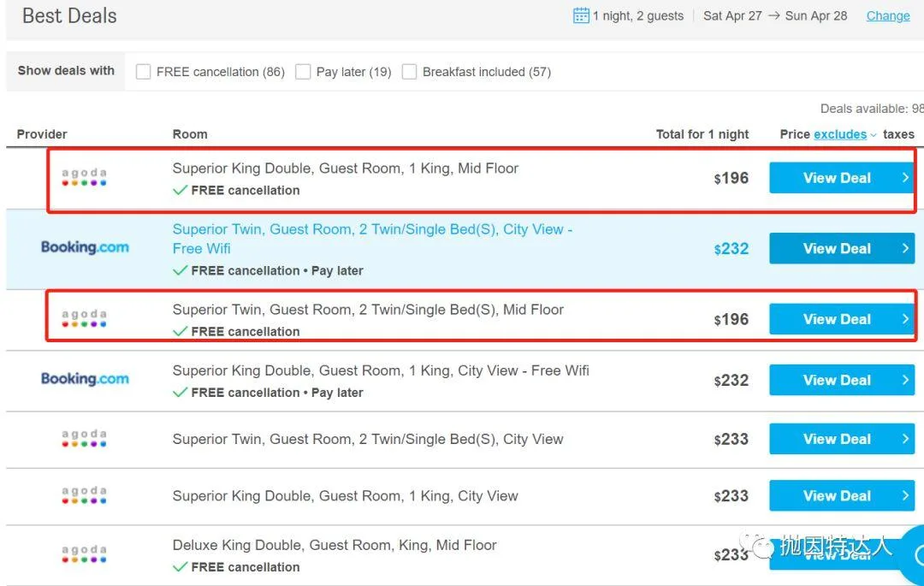Open the Price excludes taxes dropdown

(x=845, y=134)
